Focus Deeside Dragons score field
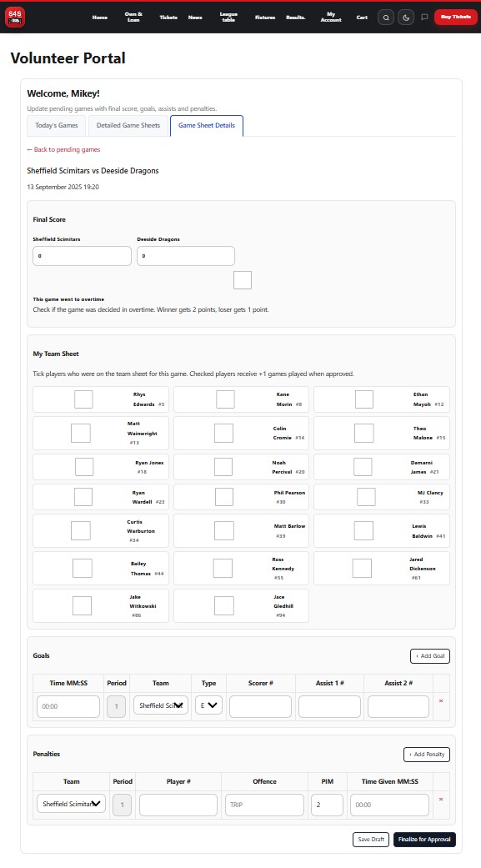 click(186, 256)
